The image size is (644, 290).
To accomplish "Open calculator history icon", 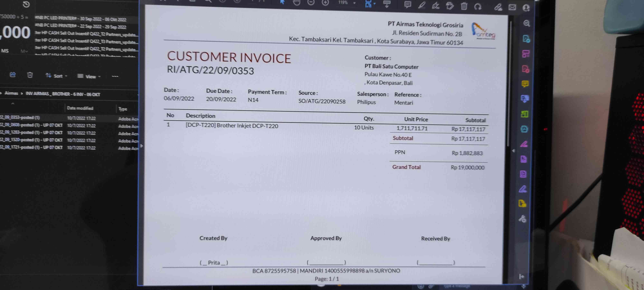I will pyautogui.click(x=26, y=4).
